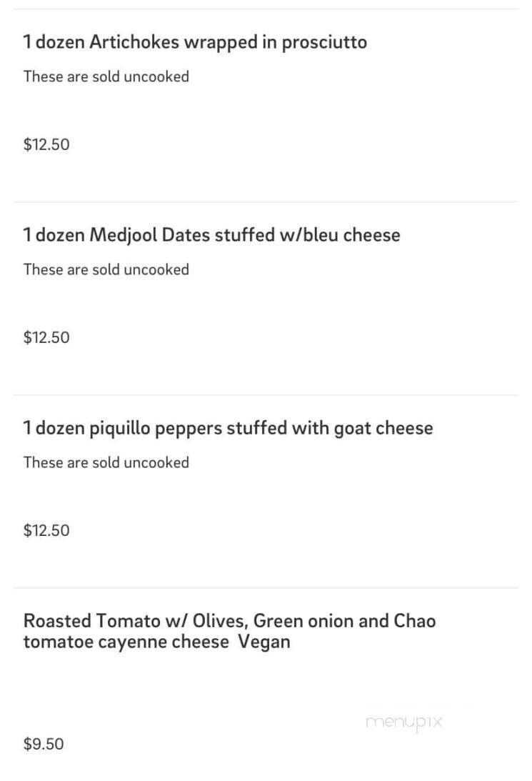Click the $12.50 price under Medjool Dates
This screenshot has width=532, height=781.
pyautogui.click(x=46, y=337)
